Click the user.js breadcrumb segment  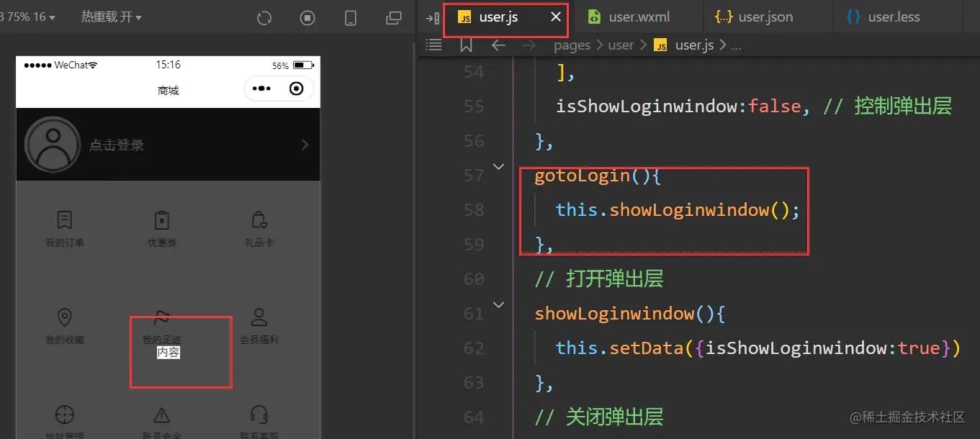pos(683,45)
